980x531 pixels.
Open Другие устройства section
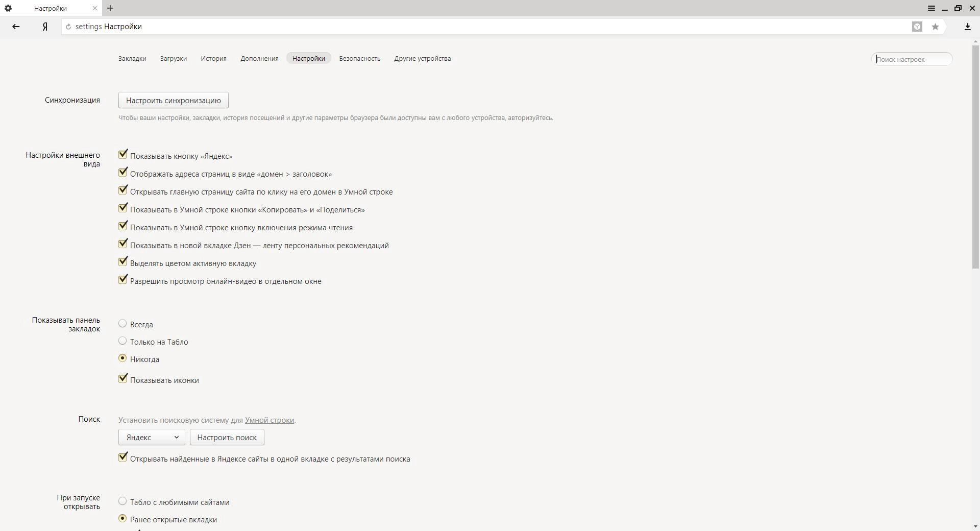coord(423,58)
